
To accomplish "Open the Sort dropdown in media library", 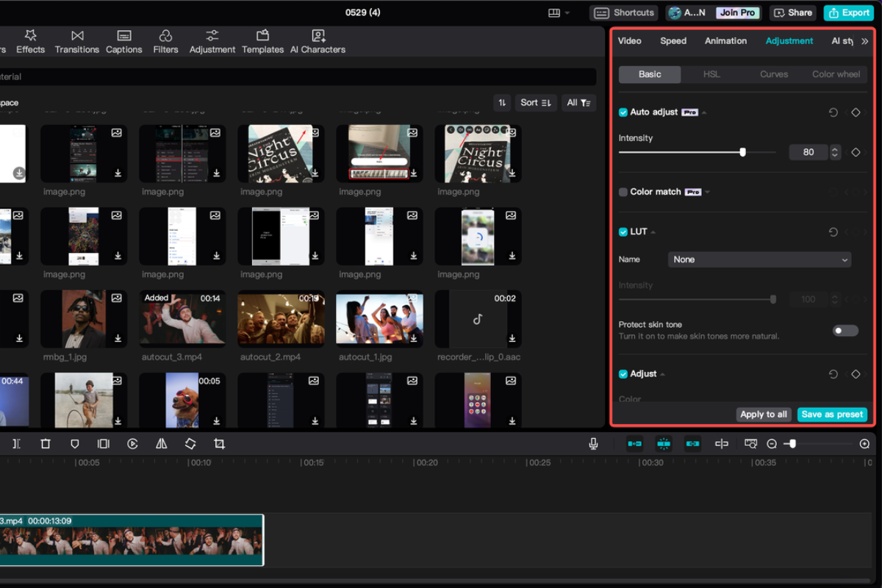I will tap(536, 103).
